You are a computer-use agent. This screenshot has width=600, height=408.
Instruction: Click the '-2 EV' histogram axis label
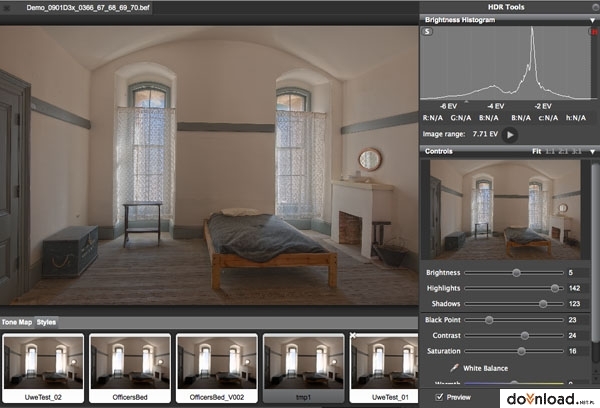543,106
